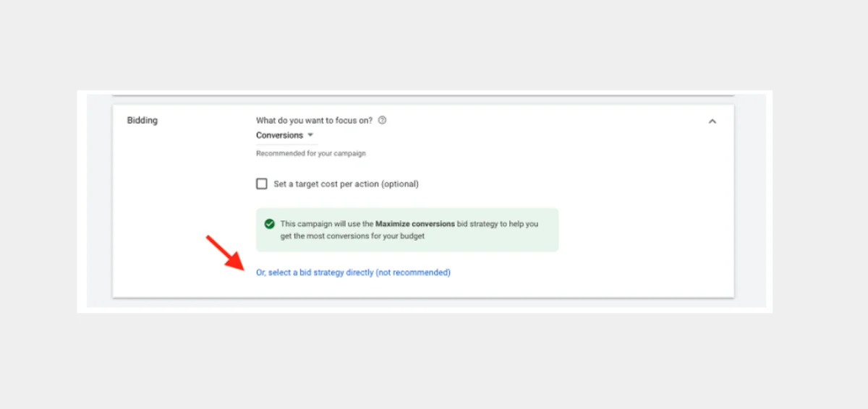Click the word 'optional' in the checkbox label
Image resolution: width=868 pixels, height=409 pixels.
pyautogui.click(x=399, y=184)
